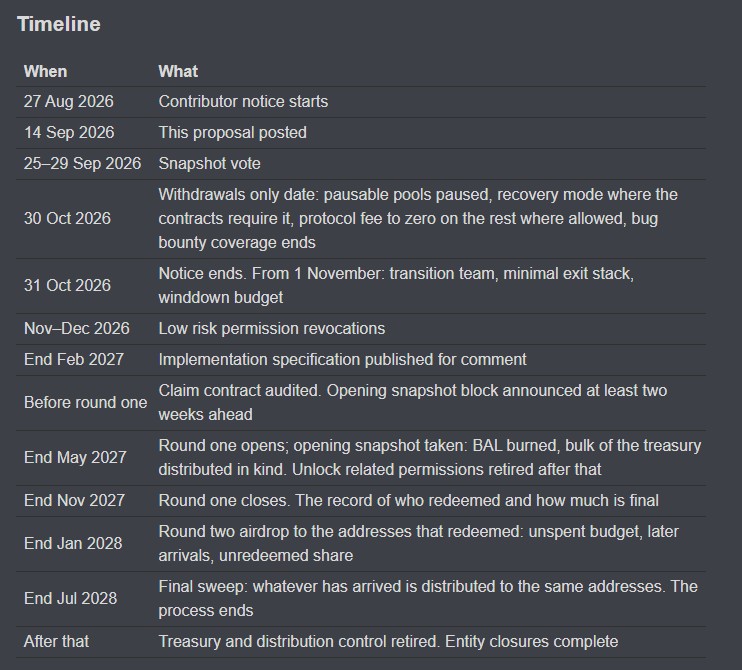
Task: Click the Withdrawals only date description
Action: (418, 219)
